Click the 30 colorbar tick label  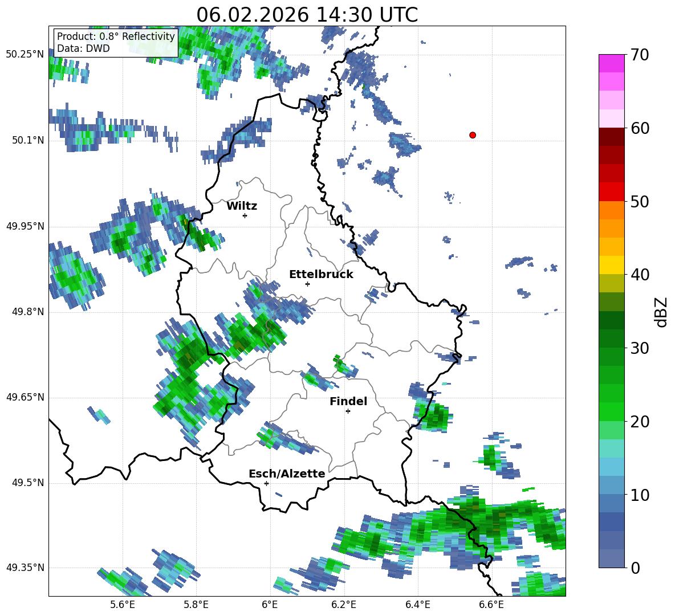640,348
